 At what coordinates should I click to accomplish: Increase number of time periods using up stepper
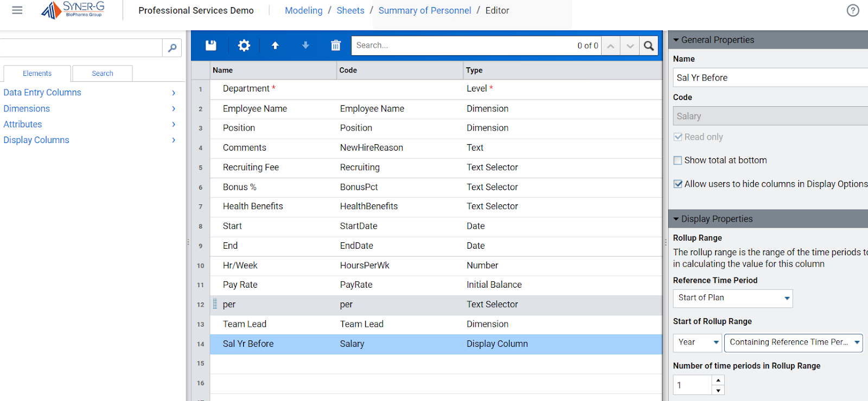click(x=718, y=380)
